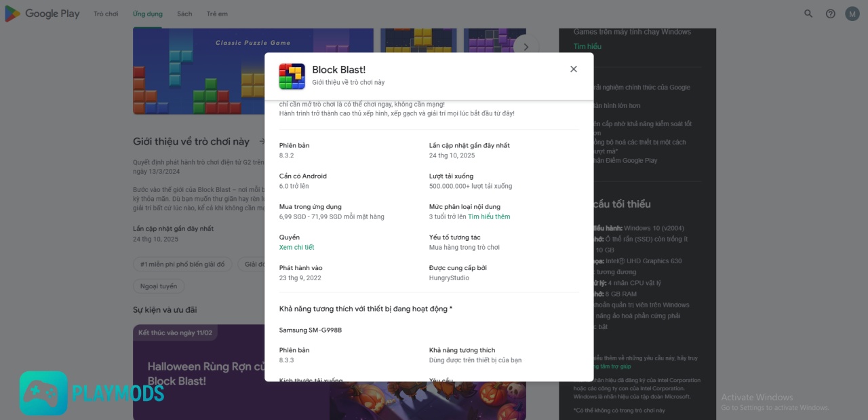
Task: Click the 6,99 SGD - 71,99 SGD price range
Action: [x=332, y=217]
